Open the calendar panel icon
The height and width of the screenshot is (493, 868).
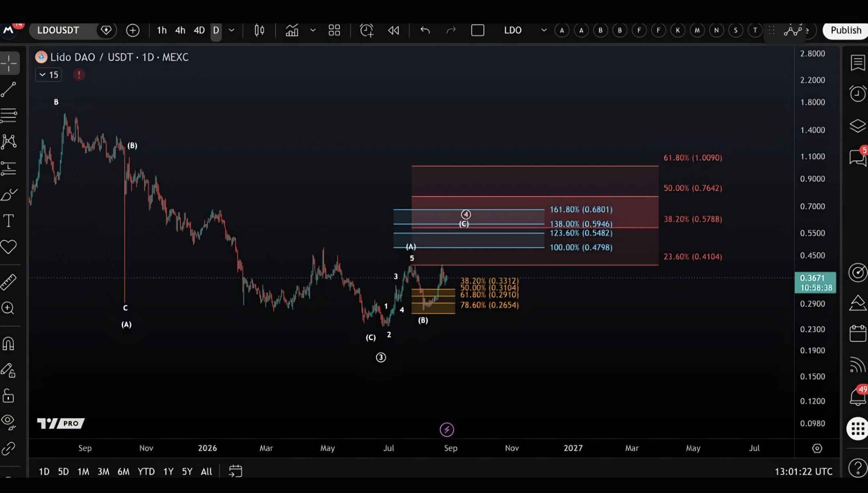click(x=858, y=333)
